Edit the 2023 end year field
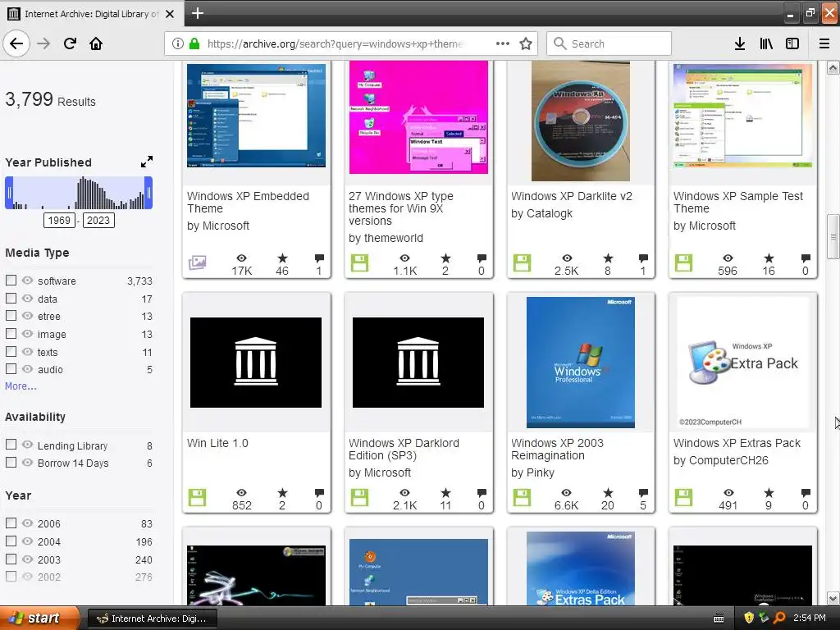The width and height of the screenshot is (840, 630). point(98,220)
